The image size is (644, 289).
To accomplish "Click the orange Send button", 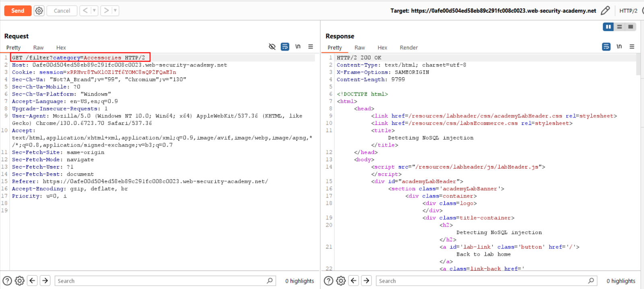I will coord(18,11).
